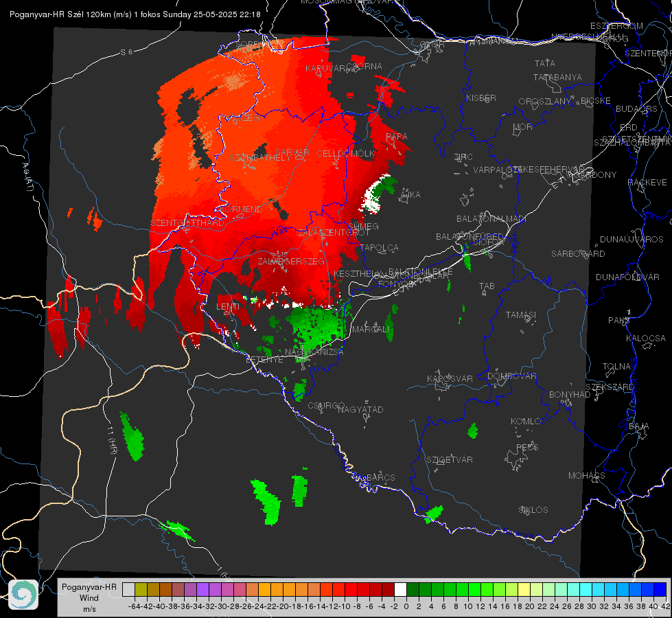Select the dark red swatch between -4 and -2
This screenshot has height=618, width=672.
click(388, 589)
